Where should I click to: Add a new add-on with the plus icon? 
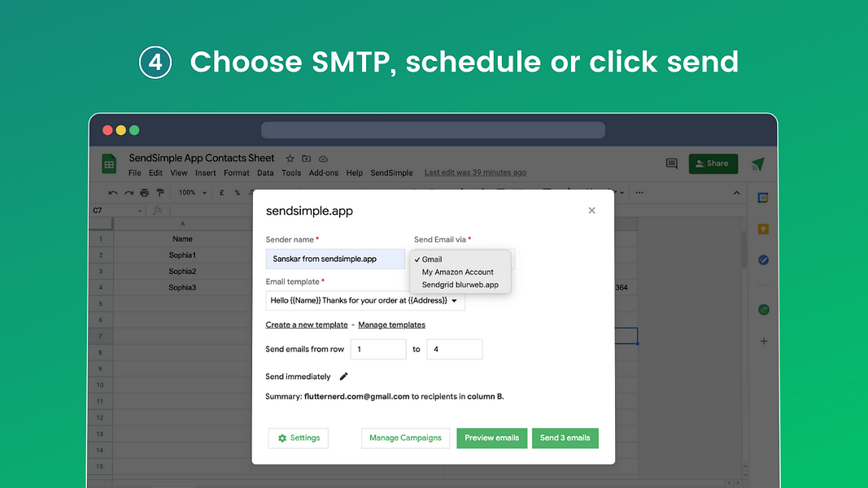pos(763,342)
